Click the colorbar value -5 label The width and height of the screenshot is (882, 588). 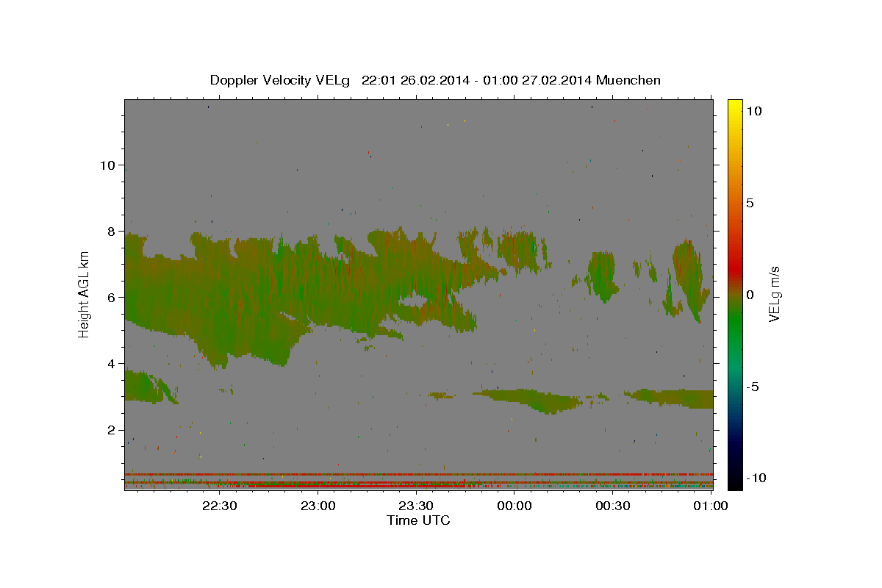coord(753,386)
